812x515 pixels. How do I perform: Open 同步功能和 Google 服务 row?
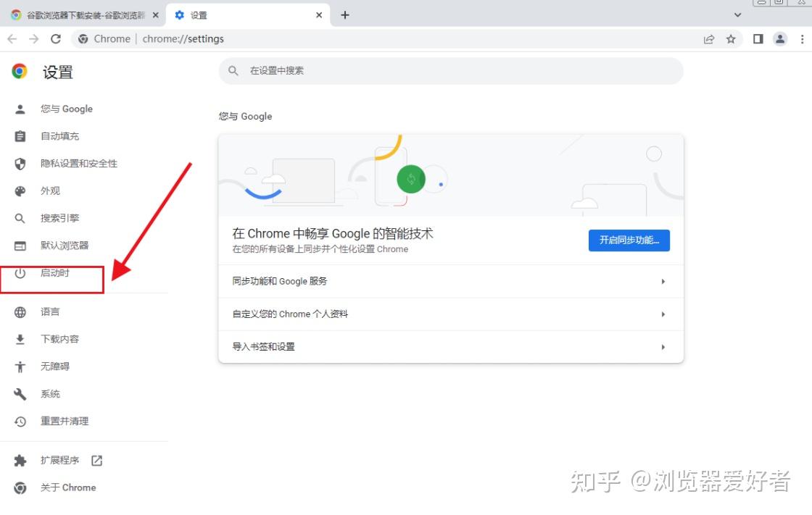tap(450, 282)
